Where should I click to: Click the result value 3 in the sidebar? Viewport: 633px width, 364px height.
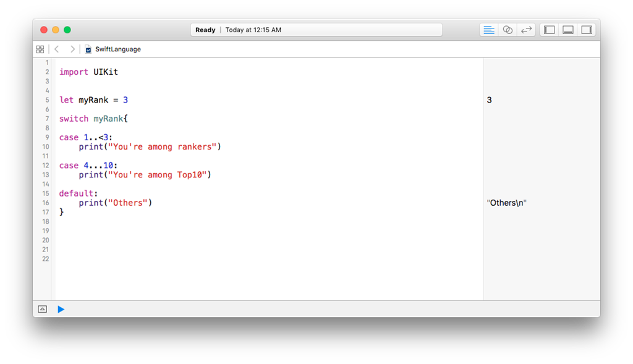[x=490, y=99]
